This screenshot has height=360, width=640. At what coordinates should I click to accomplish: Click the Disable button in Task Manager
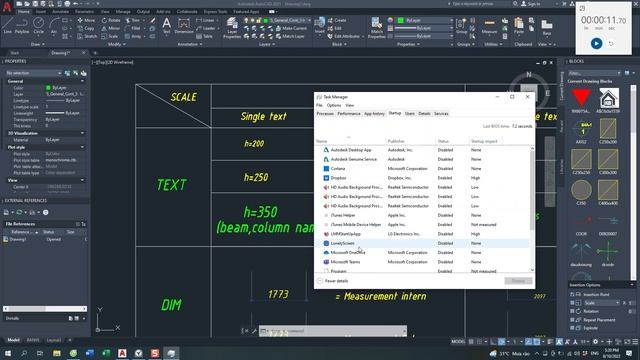[518, 281]
